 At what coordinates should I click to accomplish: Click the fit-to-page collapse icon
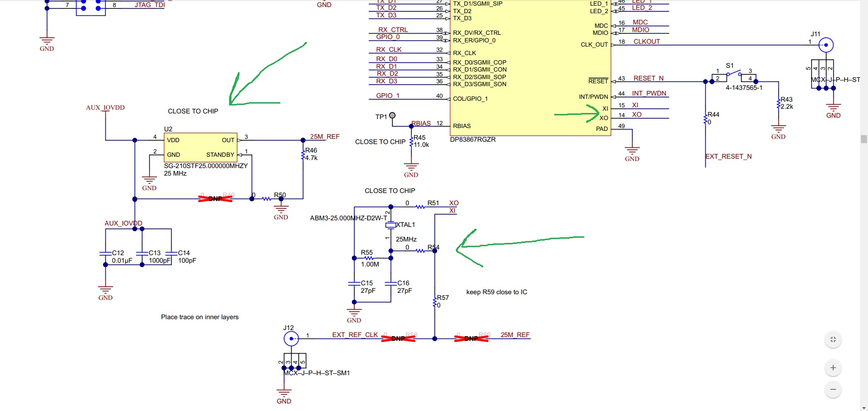click(833, 339)
